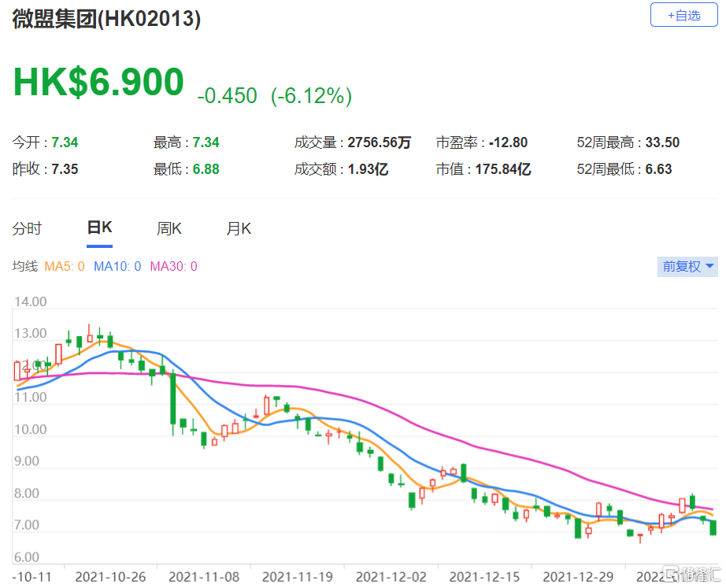Image resolution: width=726 pixels, height=588 pixels.
Task: Click the 52周最低 value 6.63
Action: tap(658, 169)
